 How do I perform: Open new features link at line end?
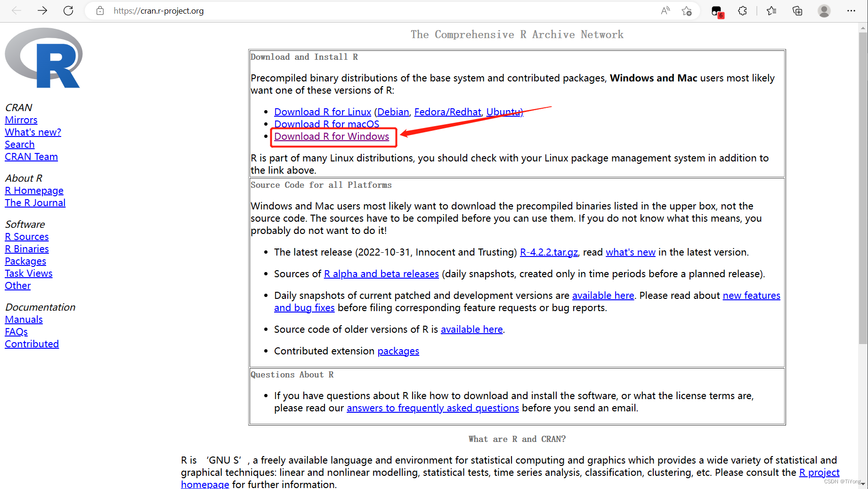[752, 296]
